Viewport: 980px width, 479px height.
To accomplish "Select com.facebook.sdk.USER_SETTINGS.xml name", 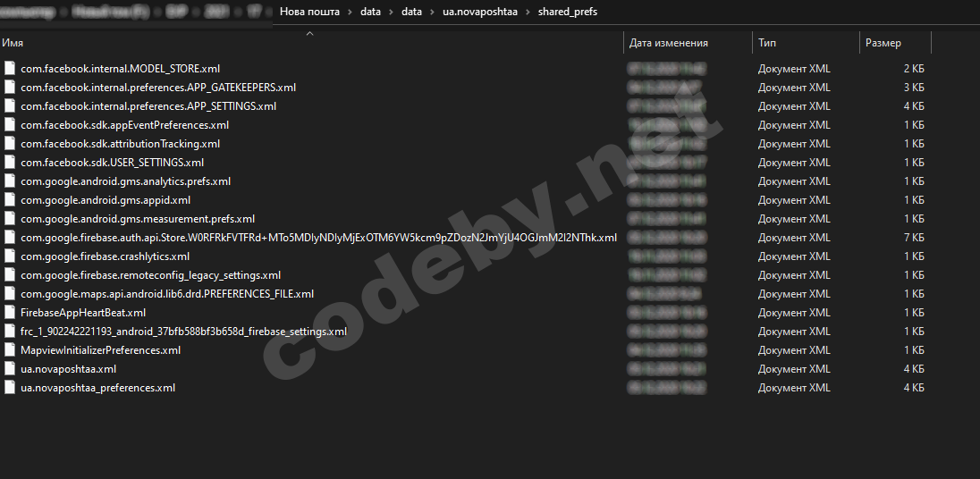I will click(112, 163).
